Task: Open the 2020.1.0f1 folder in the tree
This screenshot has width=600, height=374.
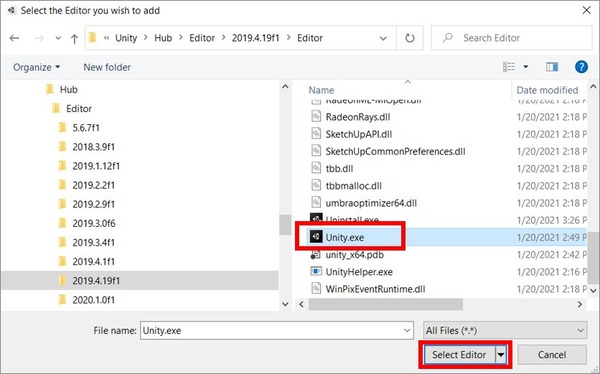Action: point(94,300)
